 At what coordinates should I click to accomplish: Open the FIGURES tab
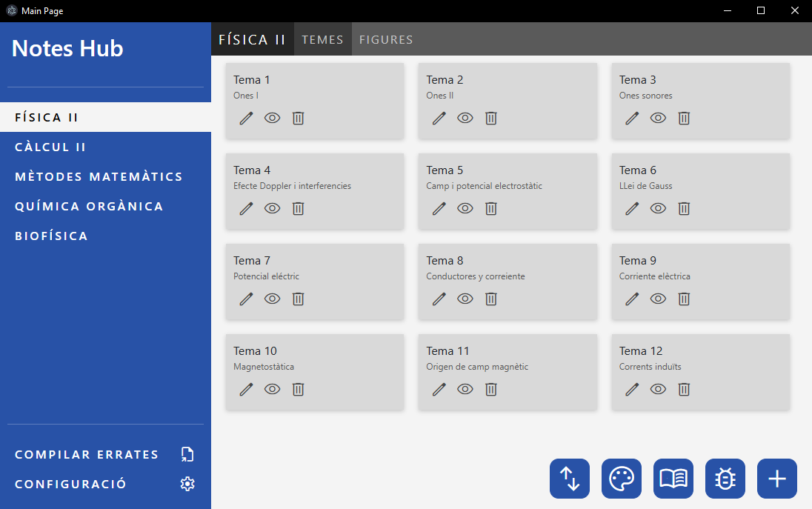click(x=386, y=39)
